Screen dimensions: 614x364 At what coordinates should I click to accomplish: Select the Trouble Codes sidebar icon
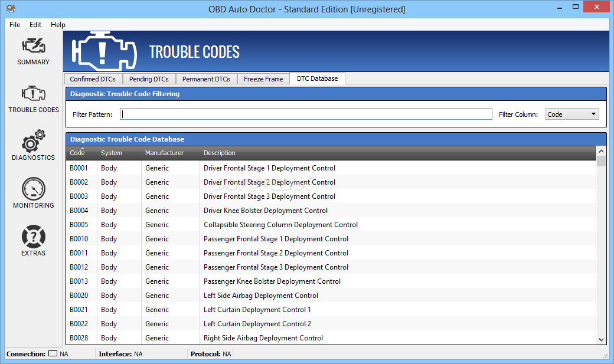(x=33, y=99)
